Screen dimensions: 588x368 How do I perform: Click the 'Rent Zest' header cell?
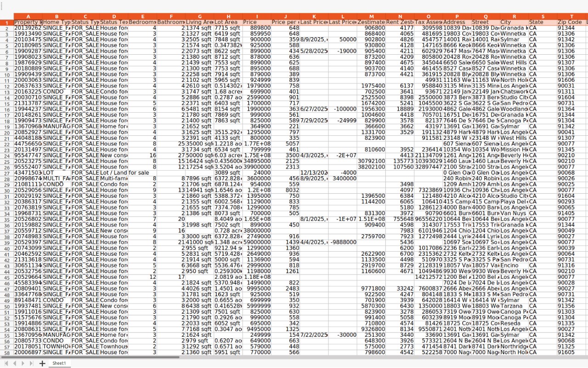(400, 22)
